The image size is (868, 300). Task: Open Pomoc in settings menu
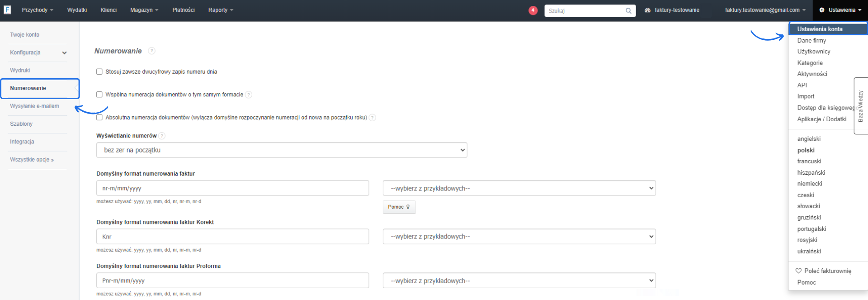807,282
